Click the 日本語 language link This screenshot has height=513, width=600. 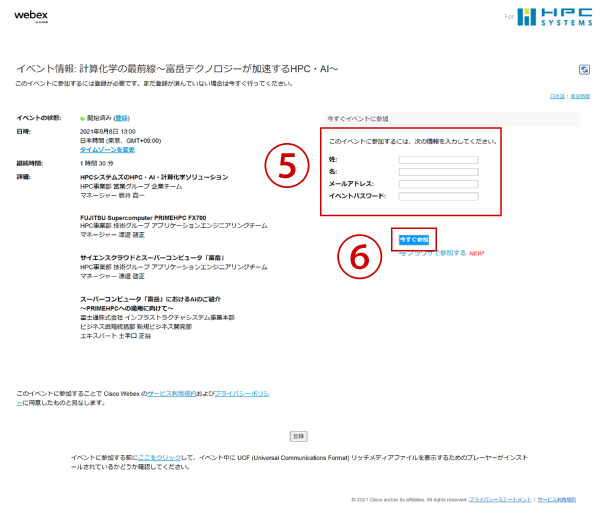557,96
